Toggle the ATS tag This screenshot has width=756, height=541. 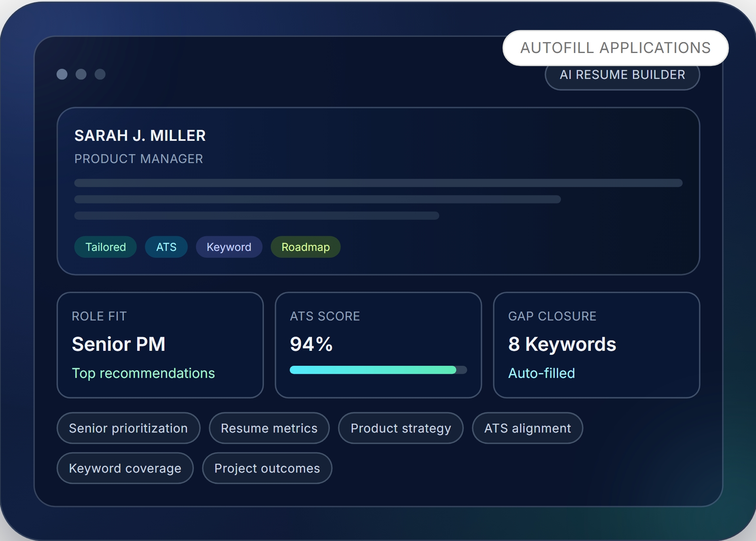(x=166, y=247)
